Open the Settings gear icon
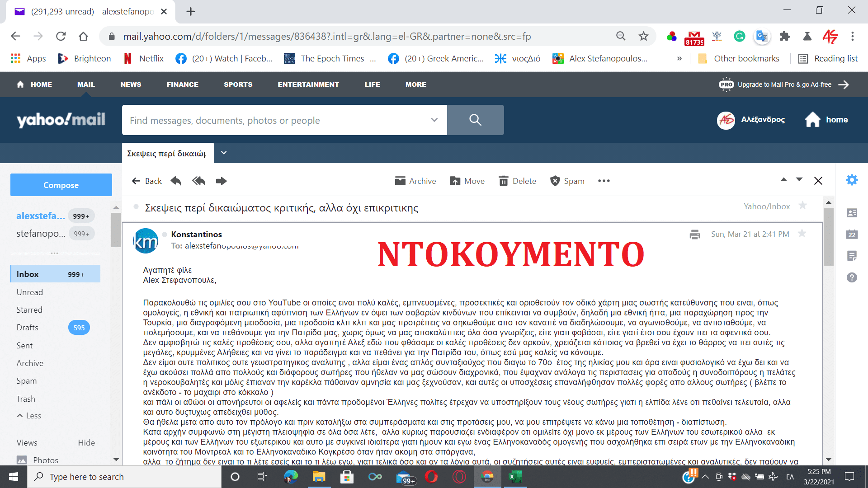This screenshot has width=868, height=488. tap(852, 180)
